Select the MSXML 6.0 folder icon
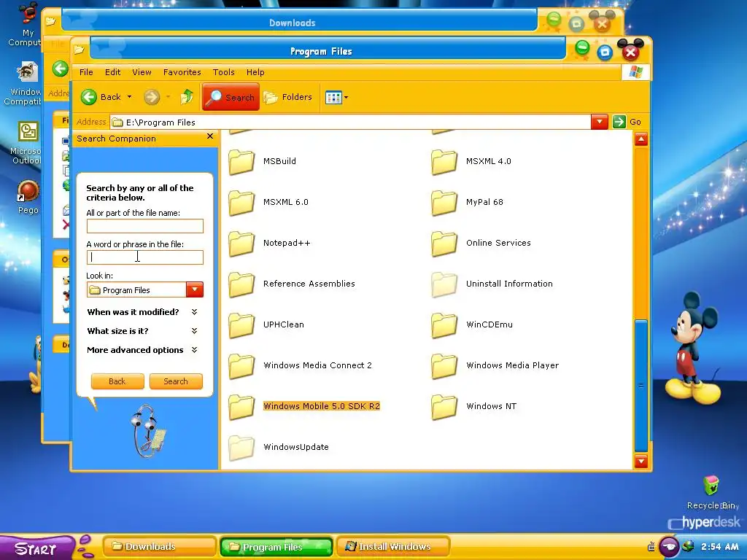747x560 pixels. (241, 203)
